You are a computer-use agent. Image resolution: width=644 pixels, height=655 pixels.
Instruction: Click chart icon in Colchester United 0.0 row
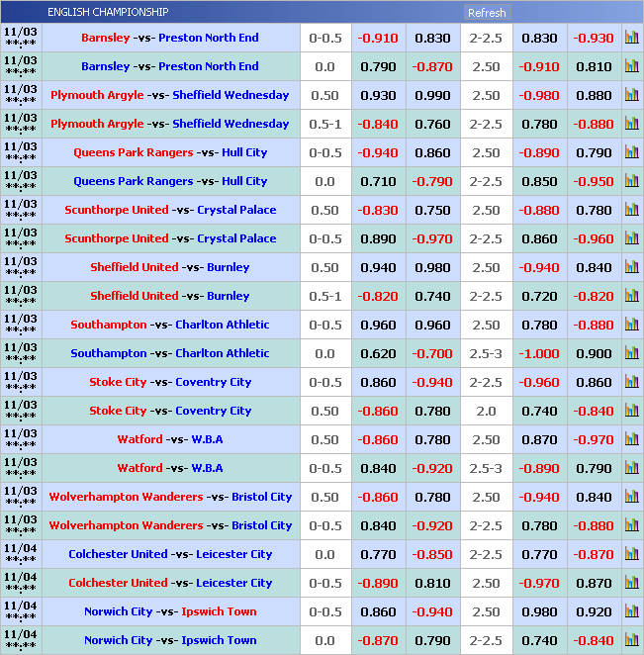[x=631, y=555]
